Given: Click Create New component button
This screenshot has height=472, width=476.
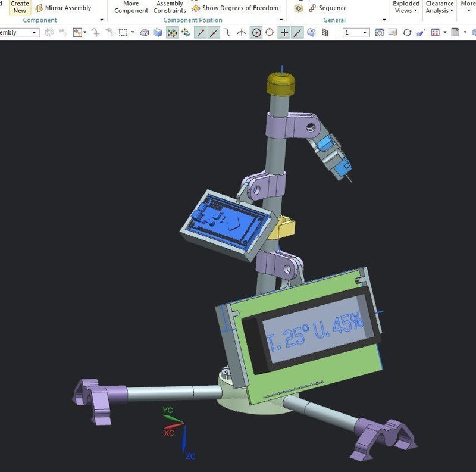Looking at the screenshot, I should 20,7.
